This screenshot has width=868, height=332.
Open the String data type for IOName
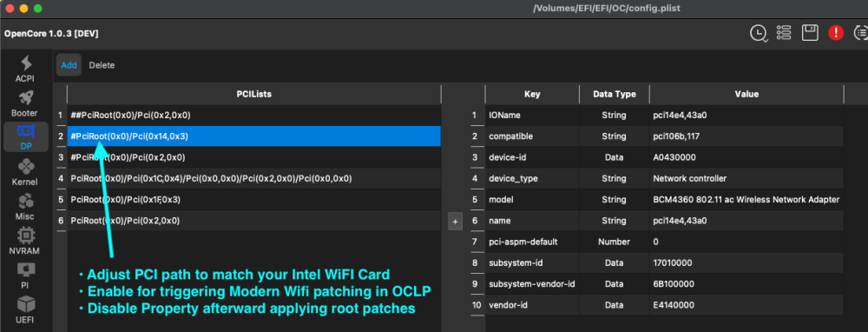(615, 116)
